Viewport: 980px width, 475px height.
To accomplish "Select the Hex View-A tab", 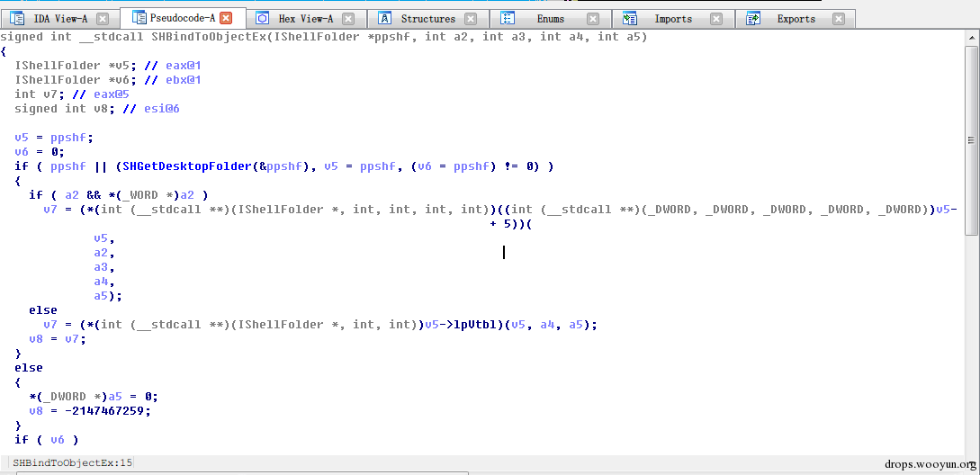I will tap(306, 19).
